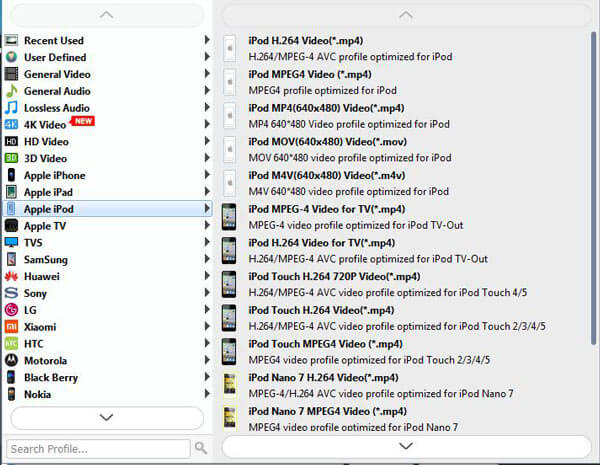Open the General Audio category
This screenshot has width=600, height=465.
tap(108, 91)
